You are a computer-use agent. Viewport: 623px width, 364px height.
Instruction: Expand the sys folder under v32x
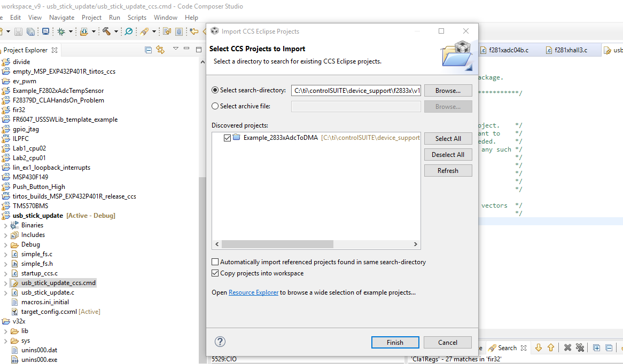pos(5,341)
